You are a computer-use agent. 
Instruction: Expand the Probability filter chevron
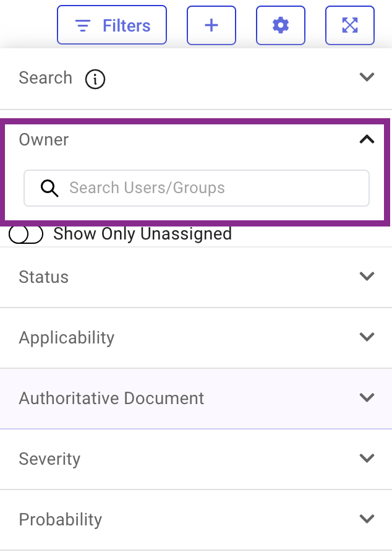click(x=367, y=519)
